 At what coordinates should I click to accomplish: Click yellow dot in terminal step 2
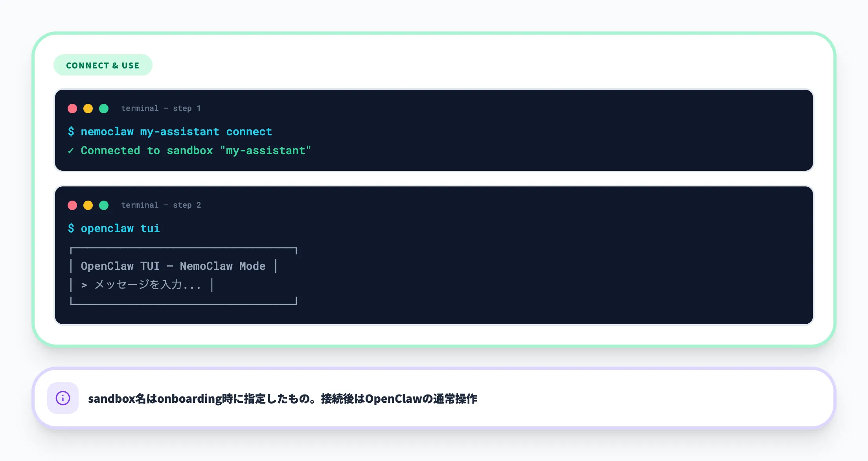[x=88, y=205]
